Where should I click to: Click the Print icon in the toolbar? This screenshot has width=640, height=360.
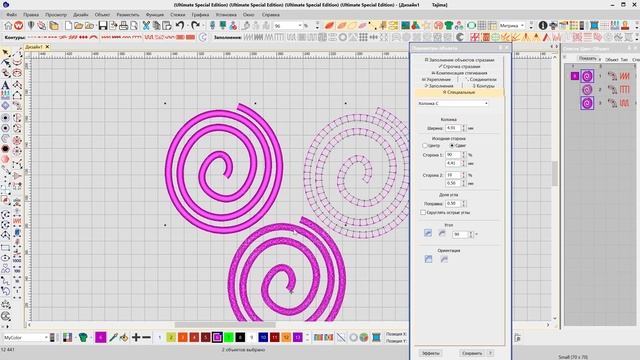click(123, 25)
